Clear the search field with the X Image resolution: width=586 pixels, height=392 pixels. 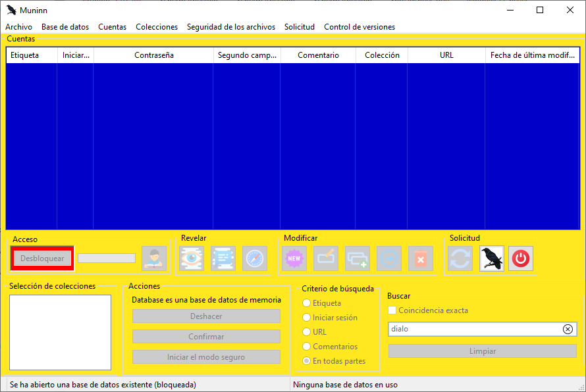[568, 329]
